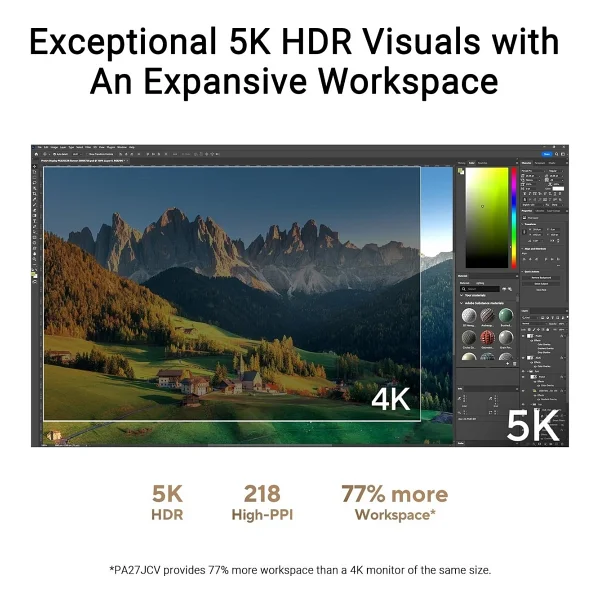Click the red material sphere thumbnail
Viewport: 600px width, 600px height.
(487, 338)
